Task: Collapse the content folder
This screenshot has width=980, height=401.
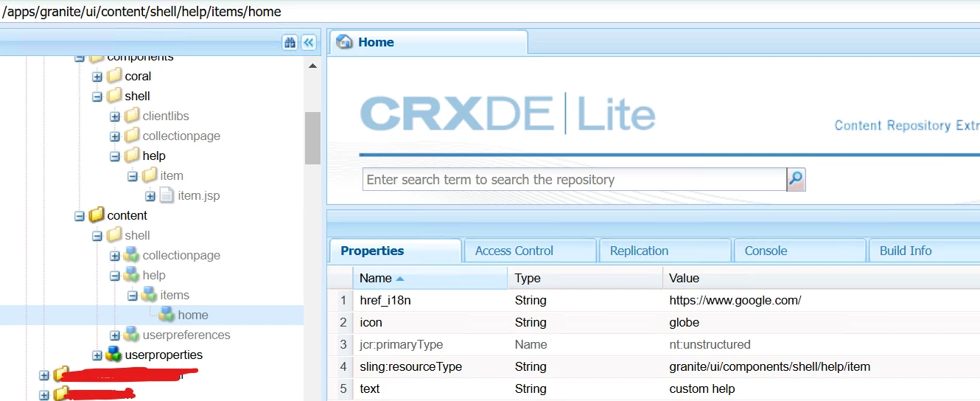Action: (80, 216)
